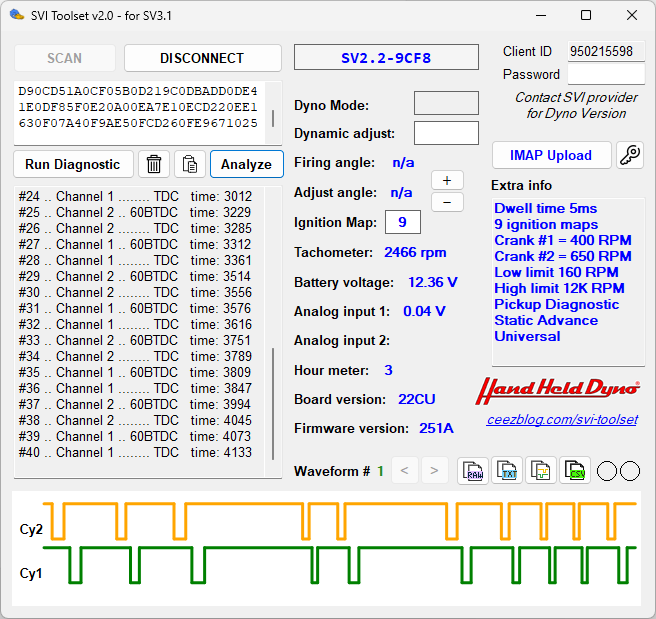The image size is (656, 619).
Task: Decrease adjust angle with minus button
Action: tap(447, 202)
